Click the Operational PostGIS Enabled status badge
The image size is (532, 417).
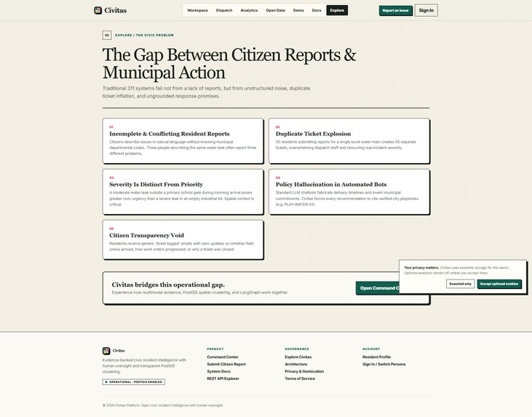pos(134,382)
